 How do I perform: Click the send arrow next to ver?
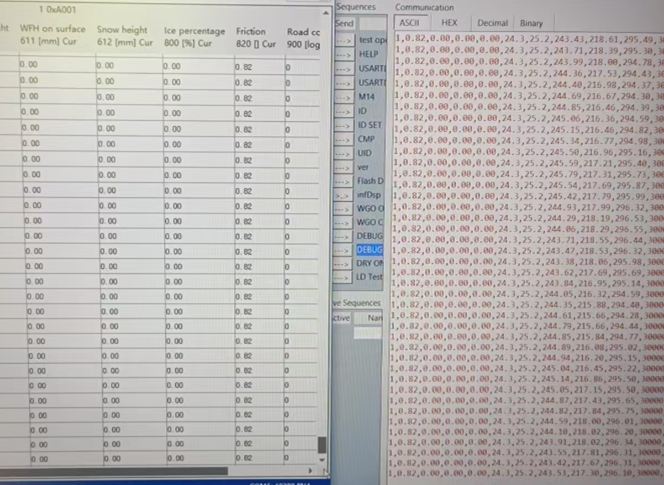pos(344,167)
